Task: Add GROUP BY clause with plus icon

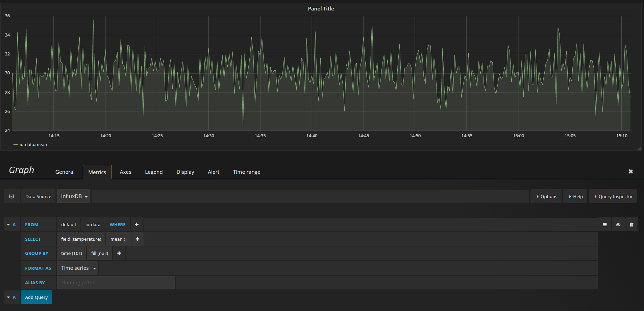Action: coord(119,253)
